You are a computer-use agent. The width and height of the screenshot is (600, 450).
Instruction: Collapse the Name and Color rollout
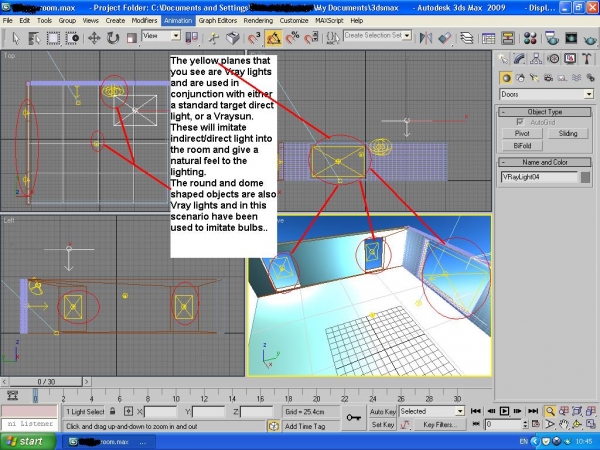click(x=545, y=162)
